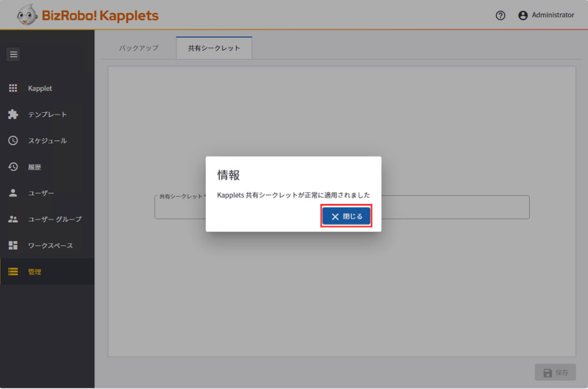
Task: Select the 共有シークレット tab
Action: point(214,48)
